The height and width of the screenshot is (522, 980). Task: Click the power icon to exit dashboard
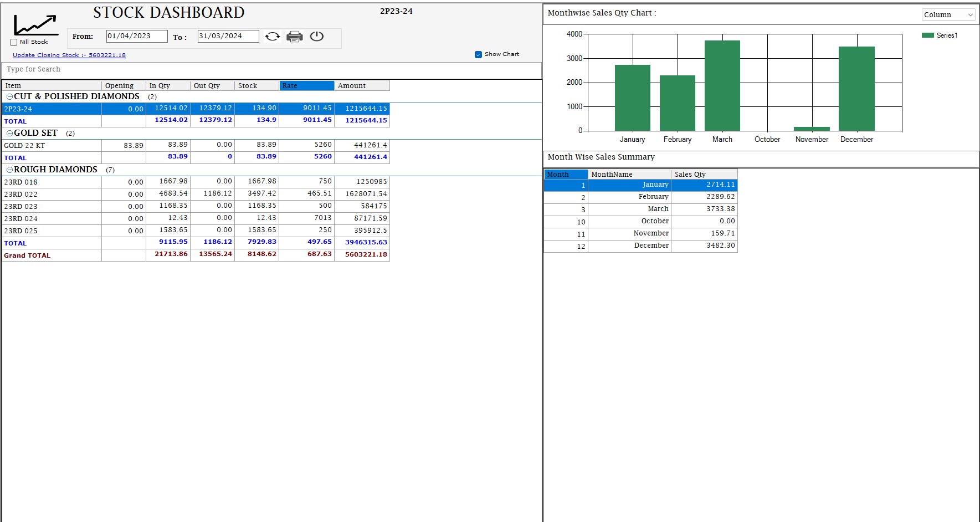[317, 37]
